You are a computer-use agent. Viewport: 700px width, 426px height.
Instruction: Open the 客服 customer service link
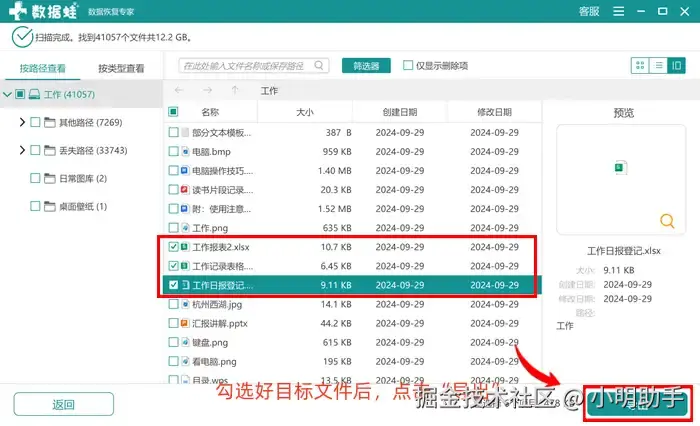pyautogui.click(x=589, y=11)
